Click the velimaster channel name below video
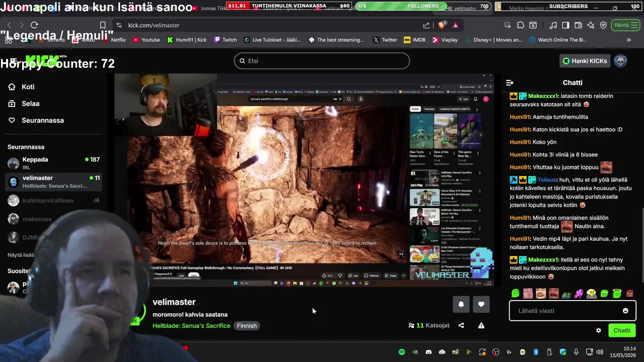The width and height of the screenshot is (644, 362). point(174,302)
